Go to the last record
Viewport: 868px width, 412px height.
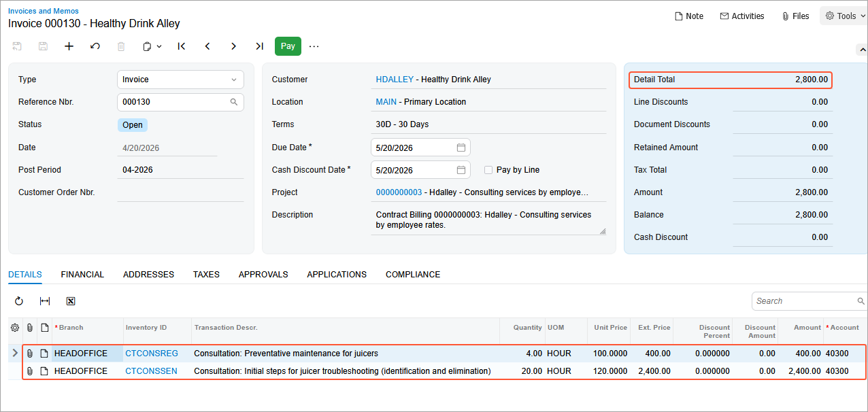[x=259, y=46]
